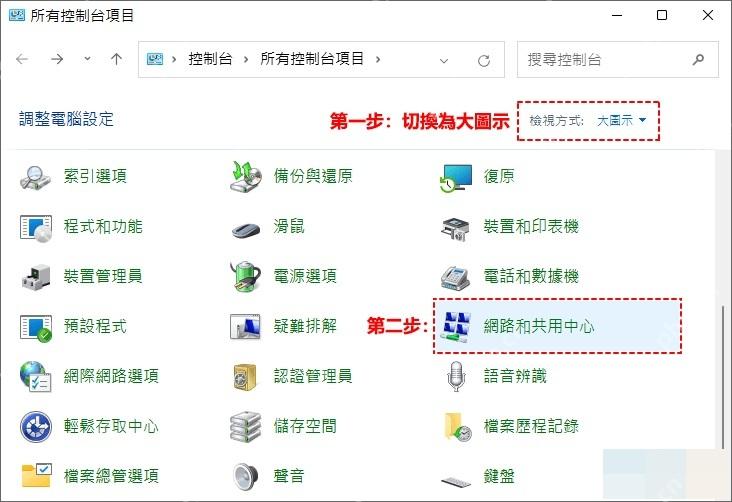Open the 檔案歷程記錄 folder icon
Viewport: 732px width, 502px height.
458,427
